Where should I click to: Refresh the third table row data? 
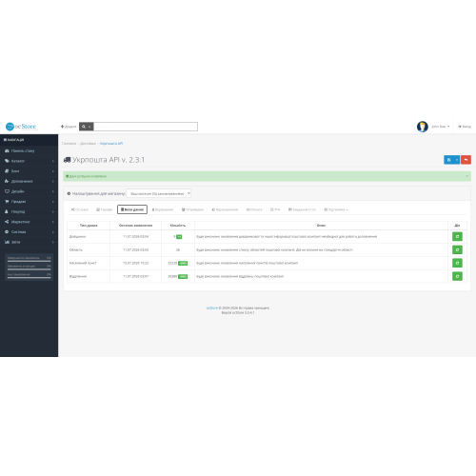pos(457,263)
